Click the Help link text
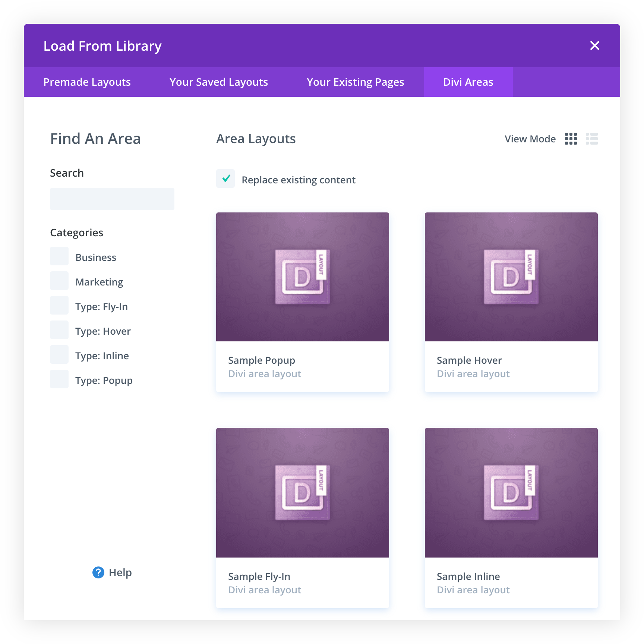 (120, 572)
